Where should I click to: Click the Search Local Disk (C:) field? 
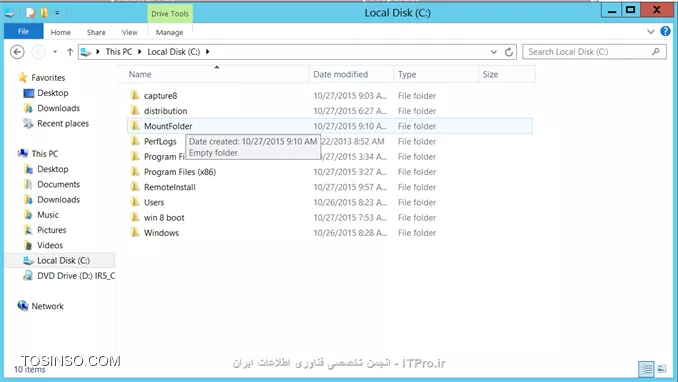pos(594,52)
